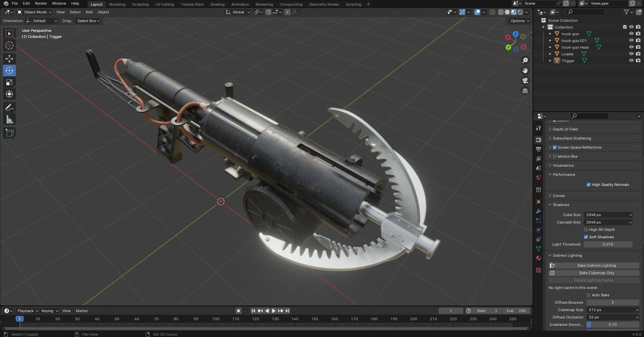Open Drag Select Box dropdown

tap(88, 21)
